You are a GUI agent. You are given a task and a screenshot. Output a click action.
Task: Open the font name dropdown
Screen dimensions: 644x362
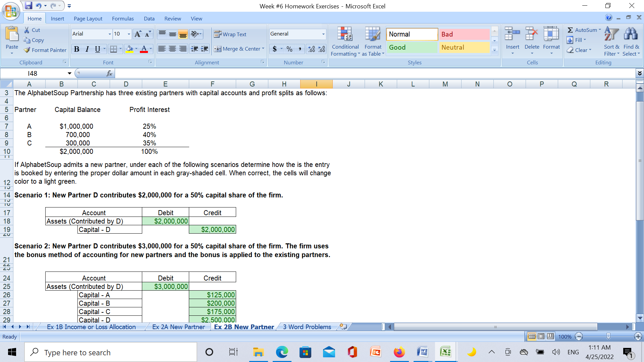(x=110, y=34)
